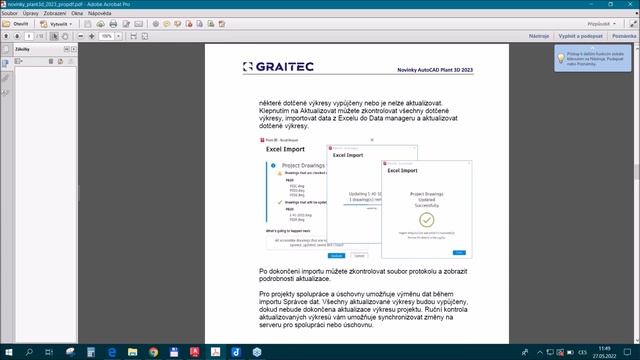Open Microsoft Edge from taskbar
Viewport: 640px width, 360px height.
coord(111,352)
